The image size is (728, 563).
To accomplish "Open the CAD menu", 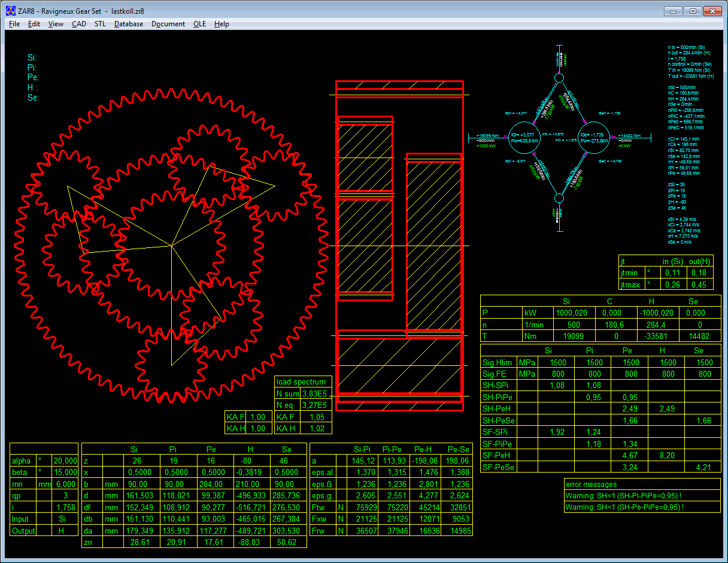I will point(79,24).
